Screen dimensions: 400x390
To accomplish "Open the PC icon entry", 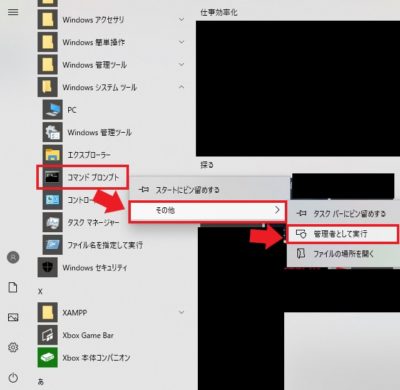I will (52, 110).
